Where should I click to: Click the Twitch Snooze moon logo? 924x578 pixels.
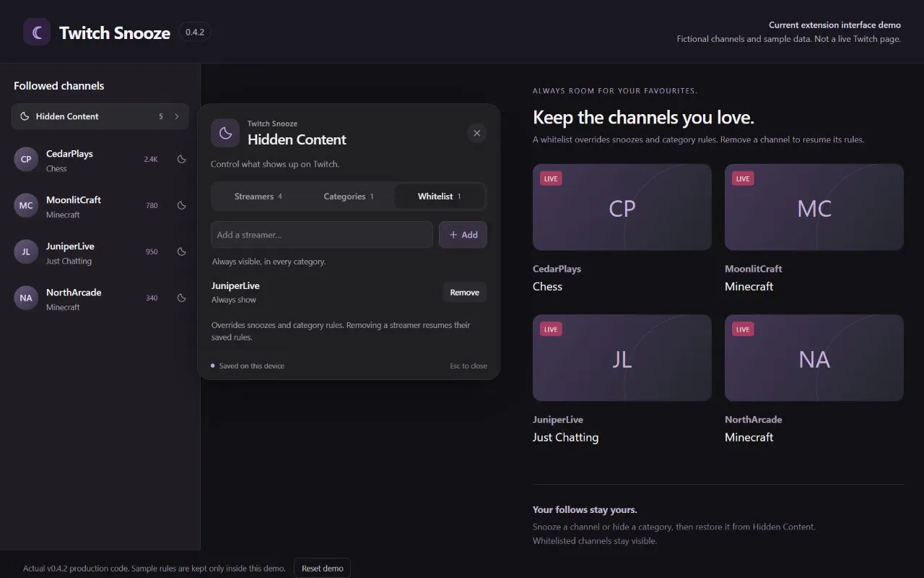point(37,32)
